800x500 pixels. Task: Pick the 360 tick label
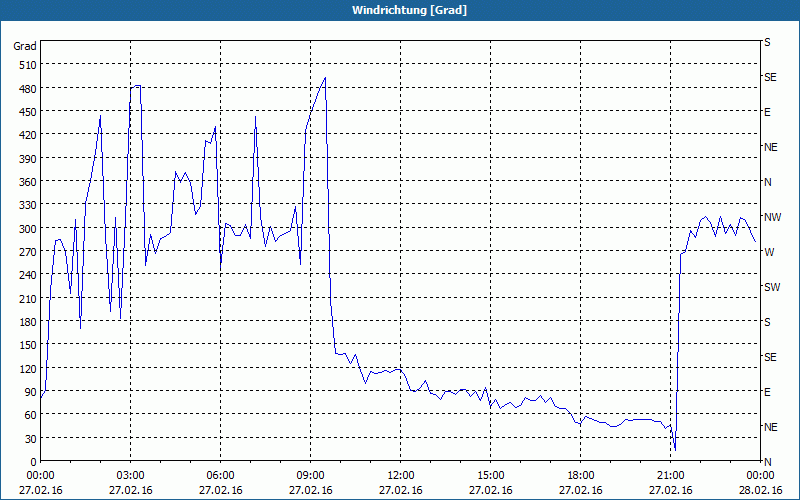(28, 182)
